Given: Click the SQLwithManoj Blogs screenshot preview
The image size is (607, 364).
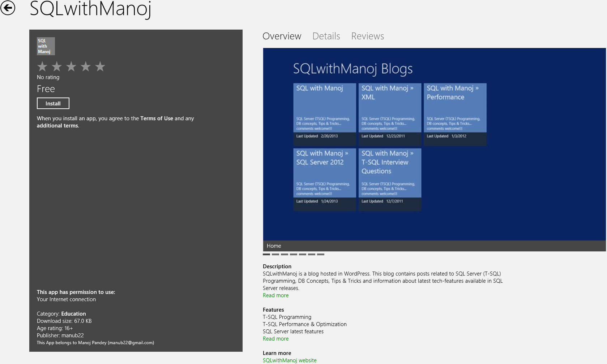Looking at the screenshot, I should coord(434,144).
